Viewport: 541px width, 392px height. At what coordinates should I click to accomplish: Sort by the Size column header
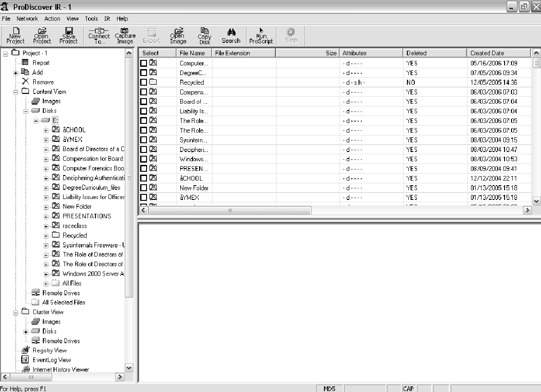[307, 53]
